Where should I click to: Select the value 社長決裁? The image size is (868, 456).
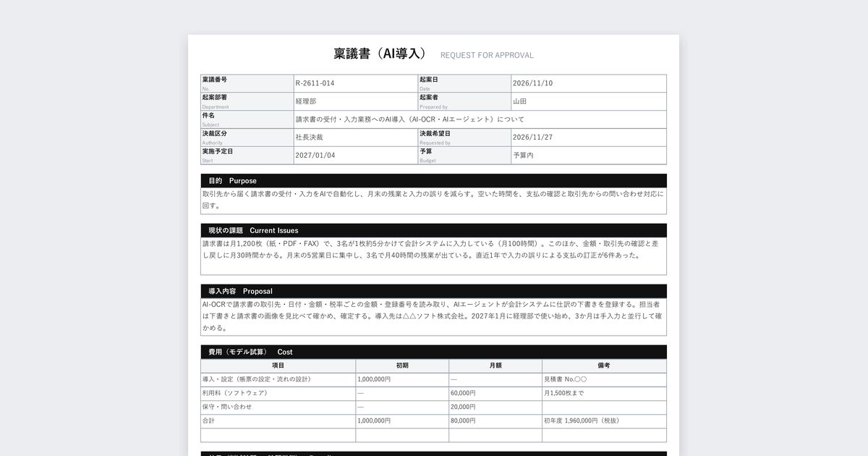point(310,138)
